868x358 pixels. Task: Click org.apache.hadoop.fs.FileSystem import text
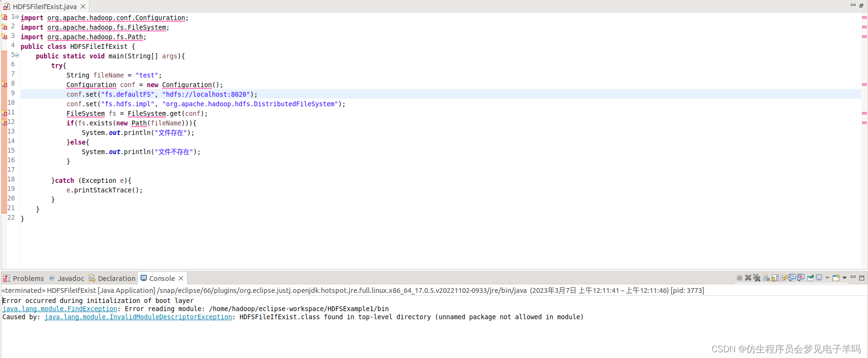pos(107,27)
